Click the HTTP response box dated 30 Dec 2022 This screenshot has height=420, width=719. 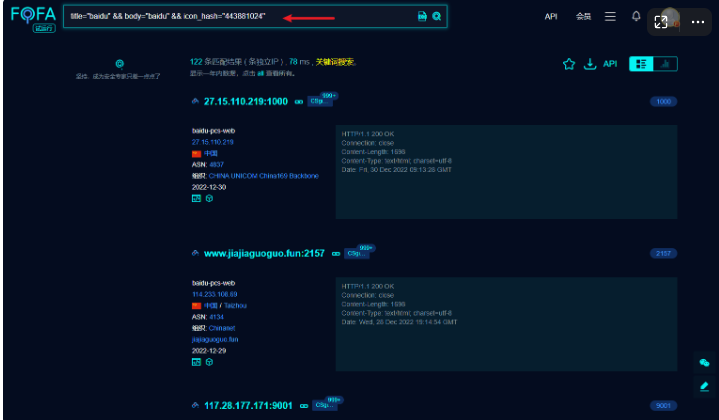tap(506, 172)
